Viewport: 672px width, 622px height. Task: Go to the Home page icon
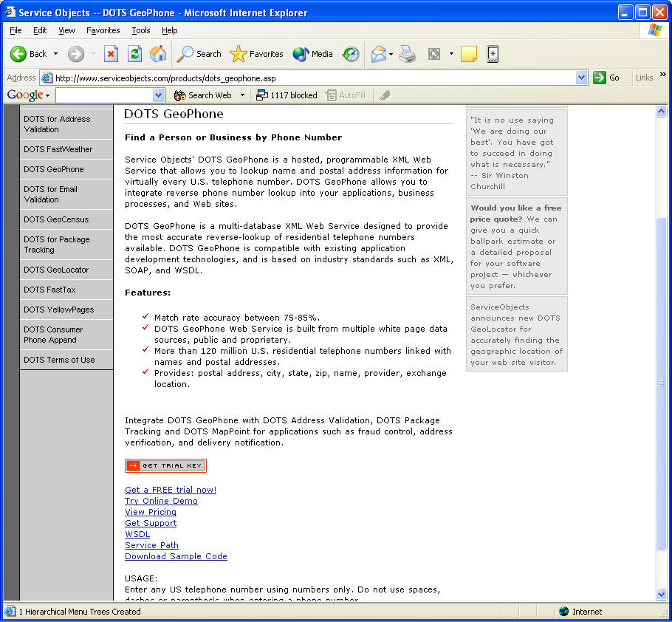tap(158, 54)
